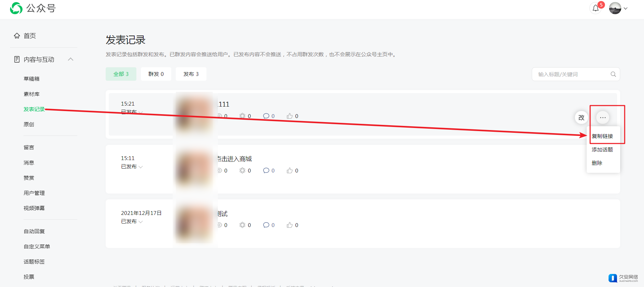Open the three-dot more options button

pos(603,118)
